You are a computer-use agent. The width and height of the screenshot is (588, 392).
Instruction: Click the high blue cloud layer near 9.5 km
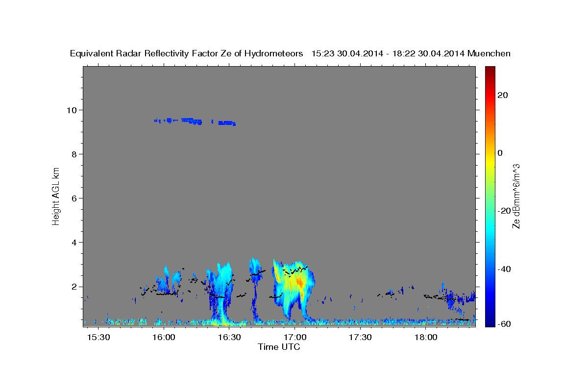click(195, 121)
